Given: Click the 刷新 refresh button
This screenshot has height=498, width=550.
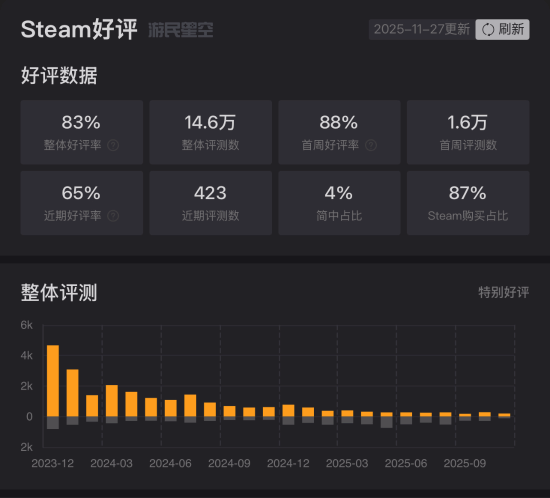Looking at the screenshot, I should click(502, 29).
